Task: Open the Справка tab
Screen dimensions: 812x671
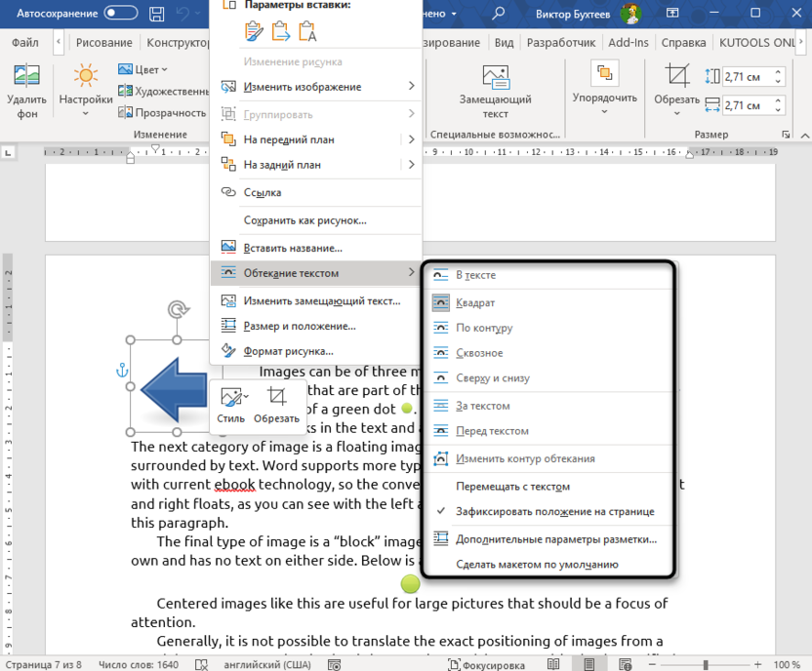Action: [683, 42]
